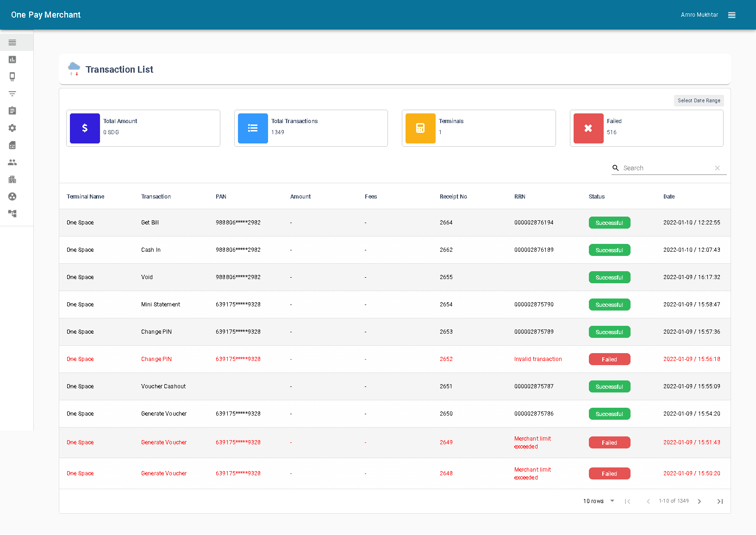Image resolution: width=756 pixels, height=535 pixels.
Task: Open the users sidebar icon
Action: point(12,162)
